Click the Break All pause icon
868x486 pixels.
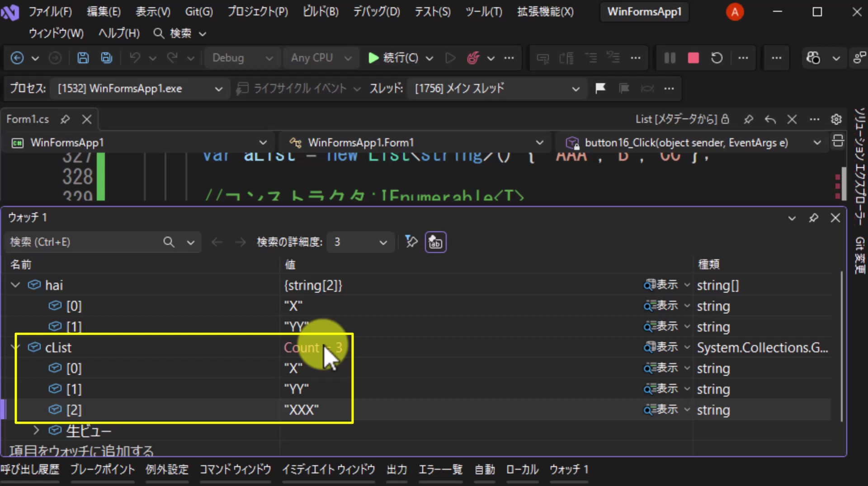(670, 58)
